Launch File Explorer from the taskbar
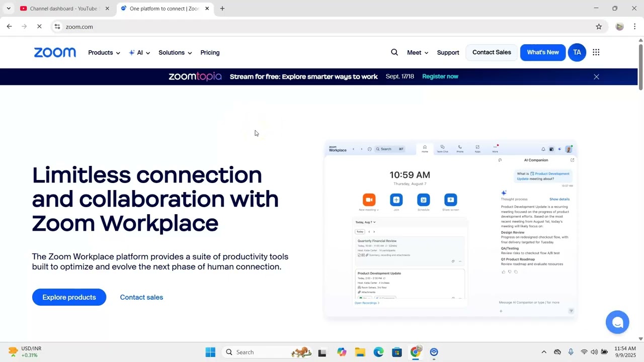 tap(360, 352)
